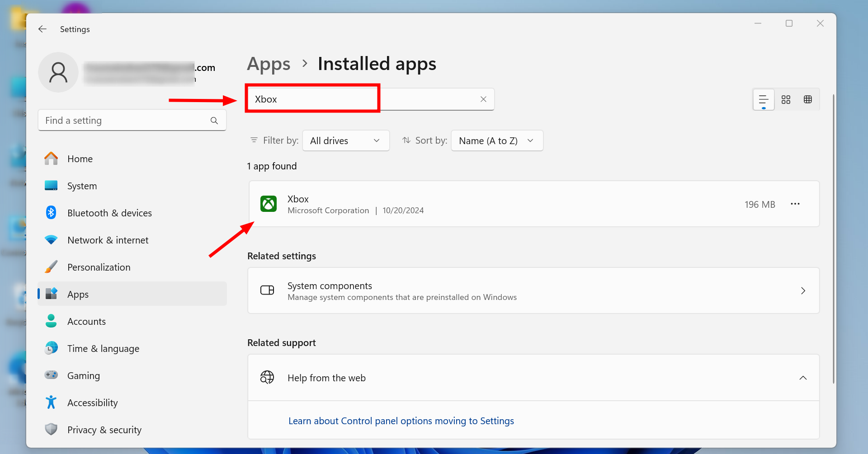Go to Home in sidebar
Image resolution: width=868 pixels, height=454 pixels.
click(x=80, y=159)
